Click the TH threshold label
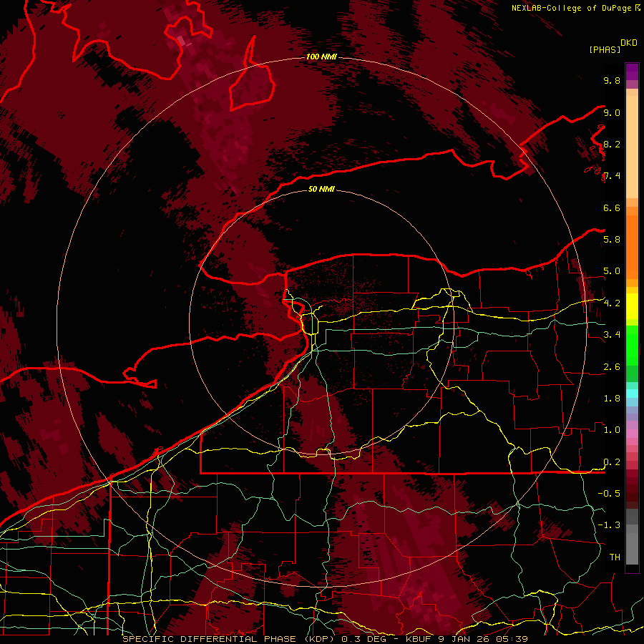The width and height of the screenshot is (644, 644). point(615,557)
